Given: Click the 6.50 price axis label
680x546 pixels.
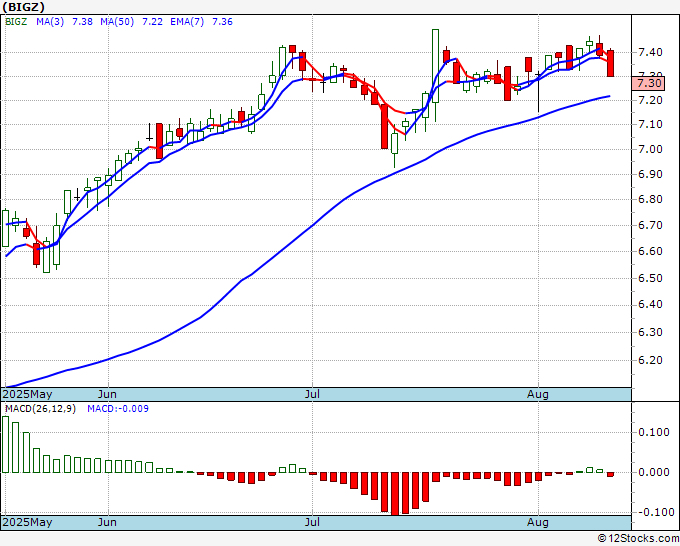Looking at the screenshot, I should (650, 278).
